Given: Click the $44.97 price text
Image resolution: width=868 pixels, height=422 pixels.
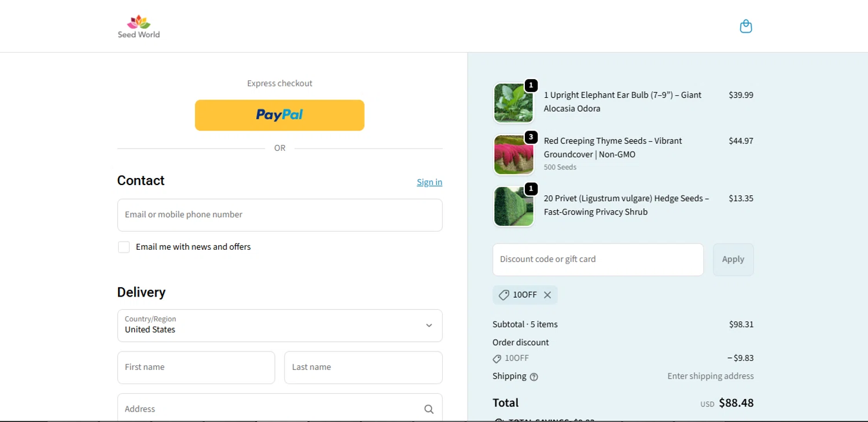Looking at the screenshot, I should point(741,140).
